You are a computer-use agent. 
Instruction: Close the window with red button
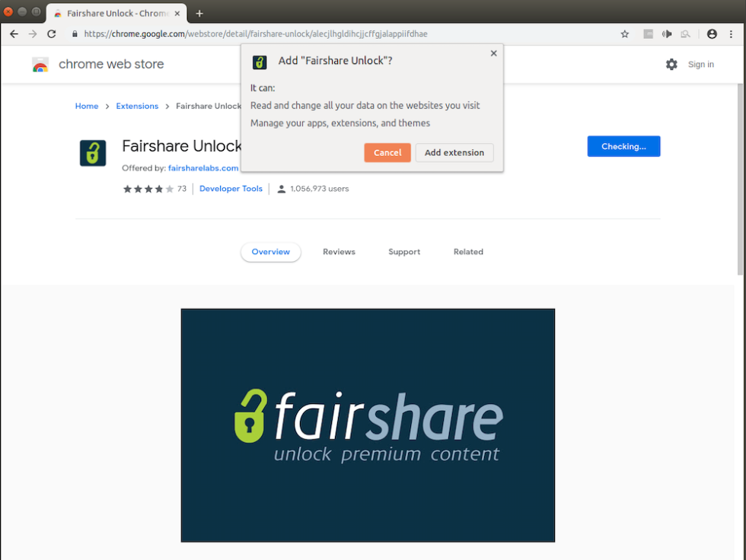(x=8, y=11)
